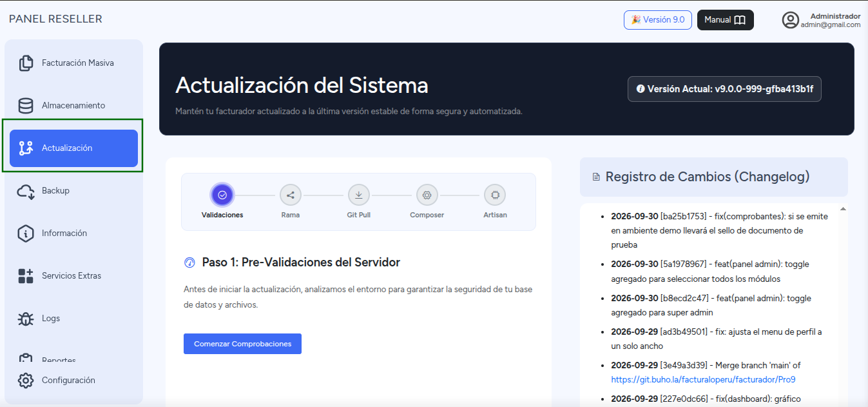Viewport: 868px width, 407px height.
Task: Click the changelog scrollbar up arrow
Action: (843, 209)
